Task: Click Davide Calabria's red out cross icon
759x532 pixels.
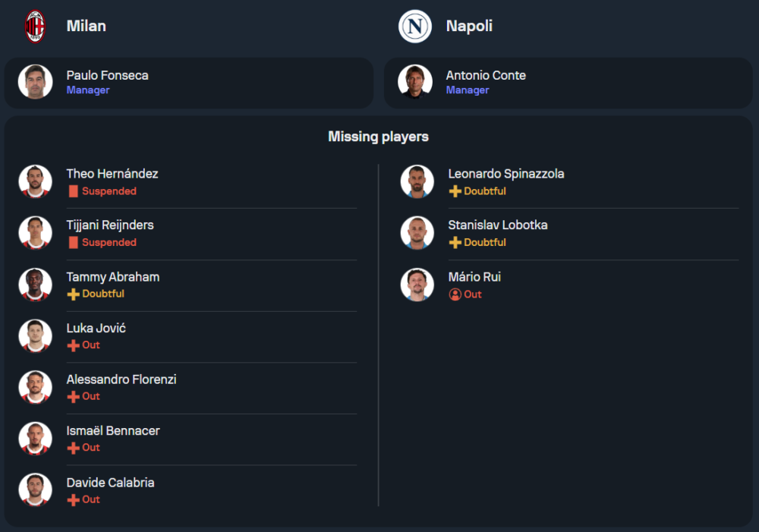Action: click(73, 500)
